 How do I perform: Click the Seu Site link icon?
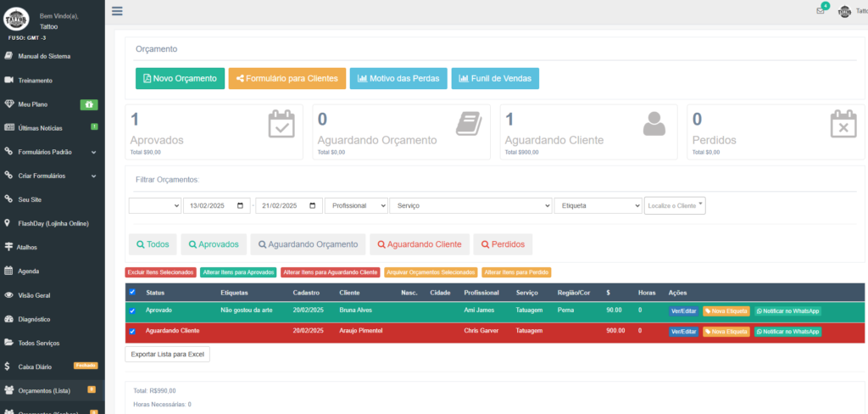8,199
